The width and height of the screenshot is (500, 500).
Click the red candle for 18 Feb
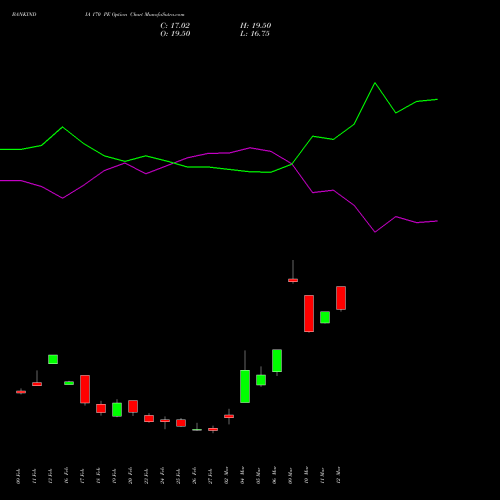pos(101,409)
